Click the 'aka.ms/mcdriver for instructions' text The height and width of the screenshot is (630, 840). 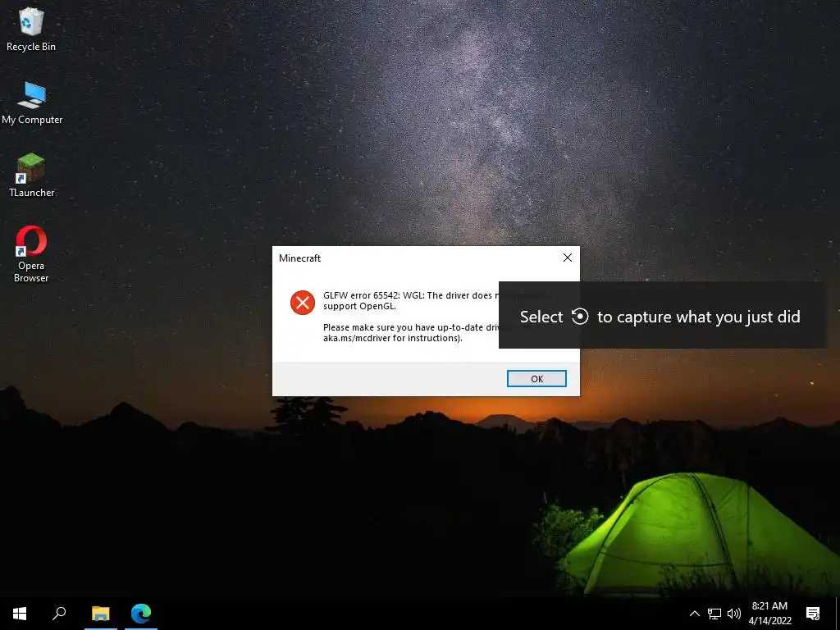tap(393, 338)
